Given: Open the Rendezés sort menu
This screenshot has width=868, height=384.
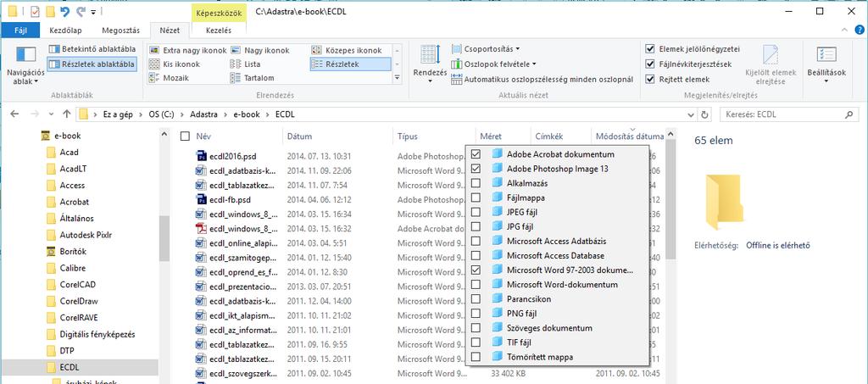Looking at the screenshot, I should tap(430, 64).
